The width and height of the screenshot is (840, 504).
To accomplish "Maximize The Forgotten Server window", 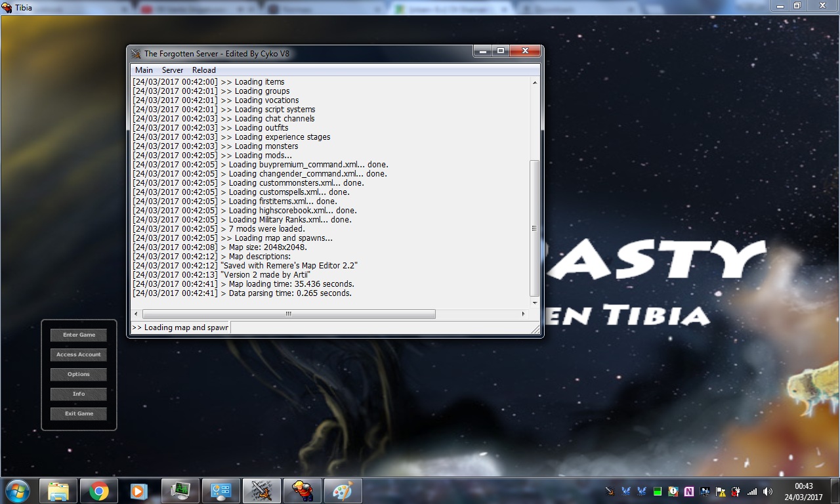I will [500, 51].
